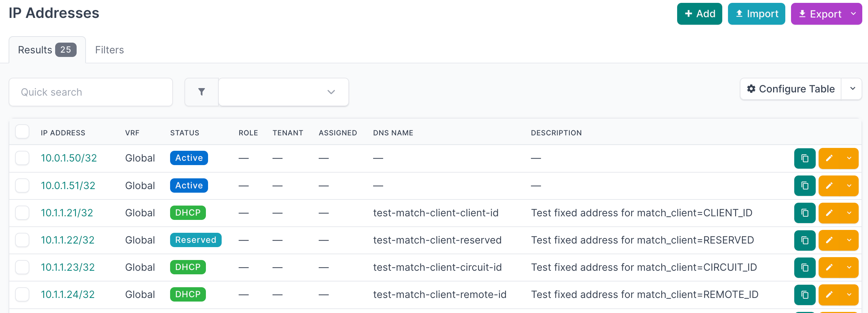Open the 10.0.1.50/32 address link
Viewport: 868px width, 313px height.
click(x=69, y=158)
